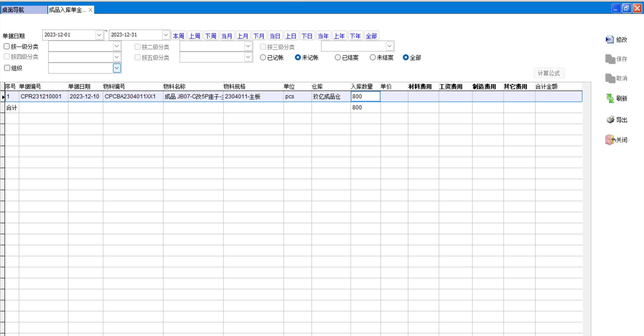Click the 导出 (export) printer icon
The height and width of the screenshot is (336, 644).
click(x=610, y=120)
